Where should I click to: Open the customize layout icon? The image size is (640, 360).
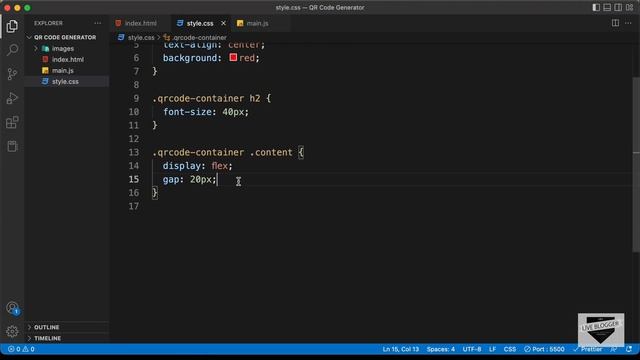629,7
